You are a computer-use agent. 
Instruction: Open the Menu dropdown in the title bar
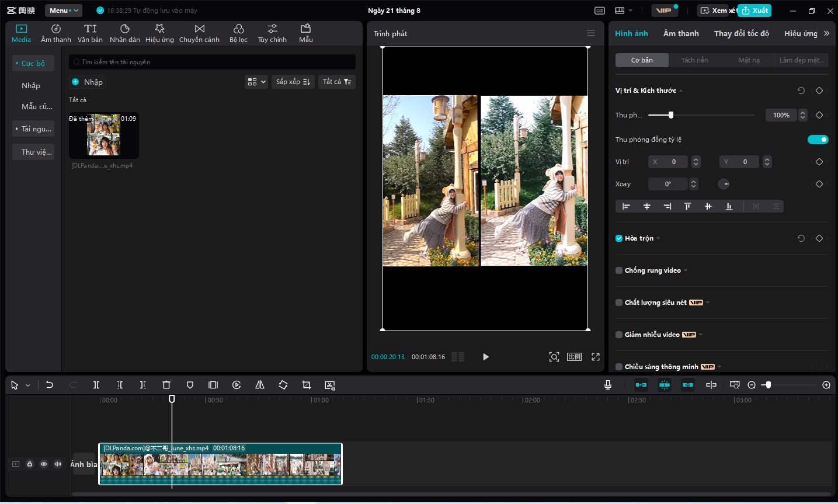tap(64, 11)
